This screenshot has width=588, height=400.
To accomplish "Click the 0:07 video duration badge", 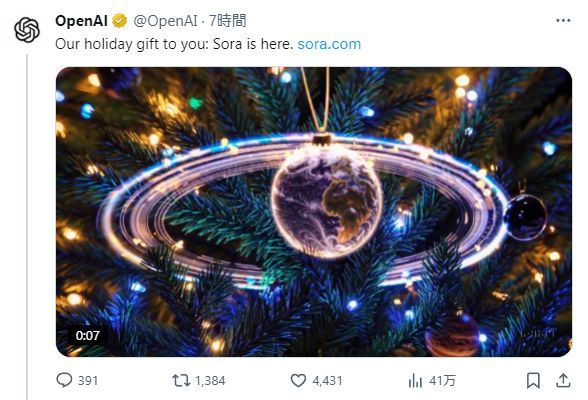I will (87, 335).
